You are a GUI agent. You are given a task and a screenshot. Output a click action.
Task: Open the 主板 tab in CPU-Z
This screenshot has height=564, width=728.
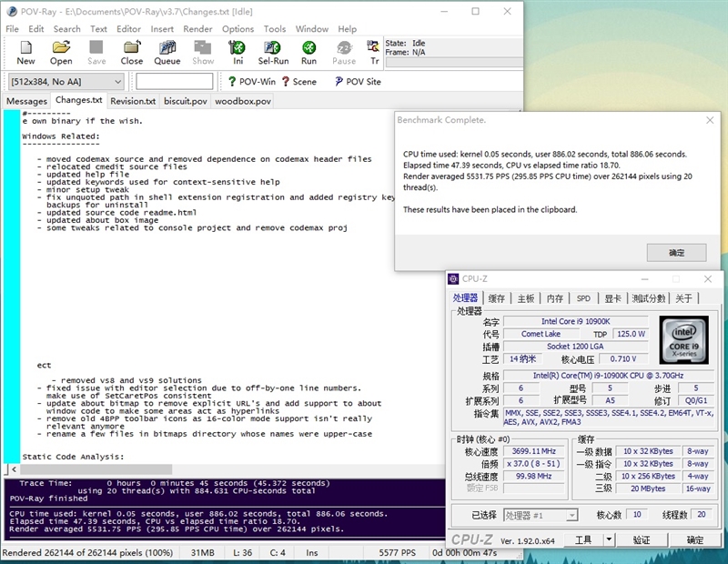pos(526,298)
